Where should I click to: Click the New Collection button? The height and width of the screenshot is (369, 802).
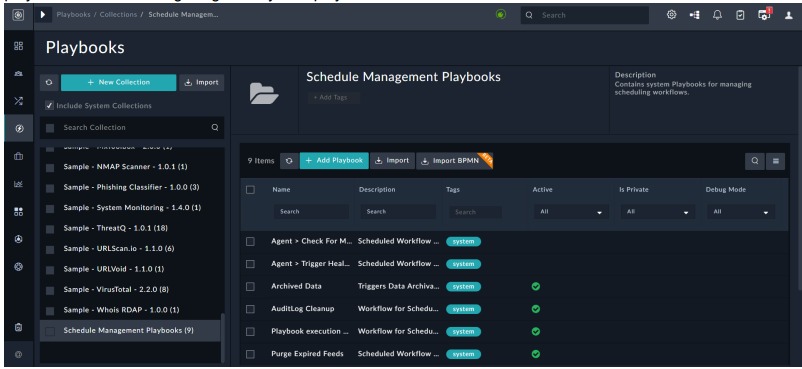pyautogui.click(x=119, y=82)
